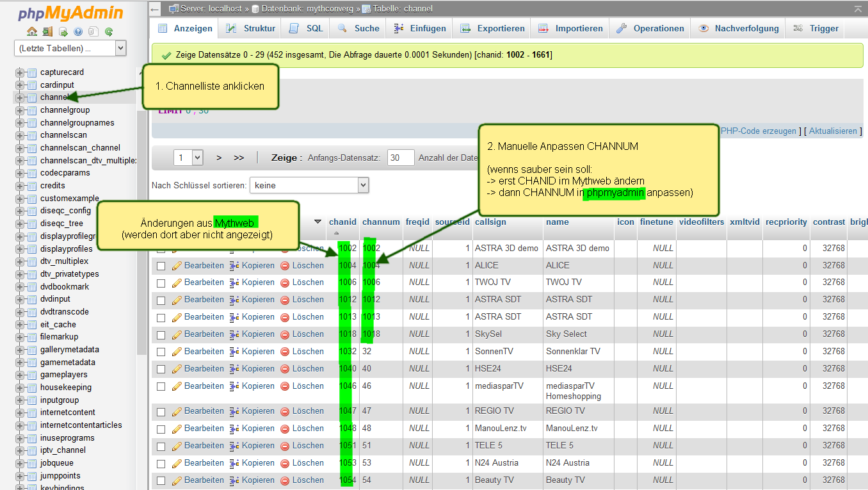Click delete icon in REGIO TV row

[x=285, y=411]
